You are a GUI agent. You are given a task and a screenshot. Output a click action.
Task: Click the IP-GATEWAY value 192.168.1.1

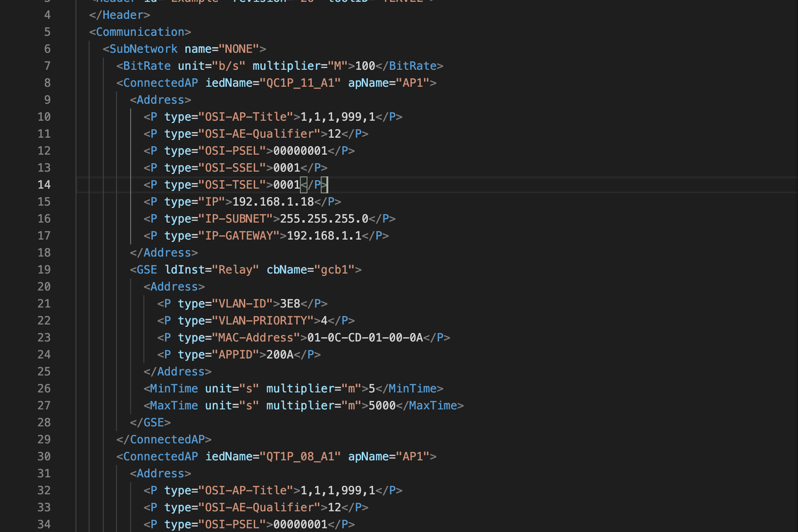tap(324, 236)
